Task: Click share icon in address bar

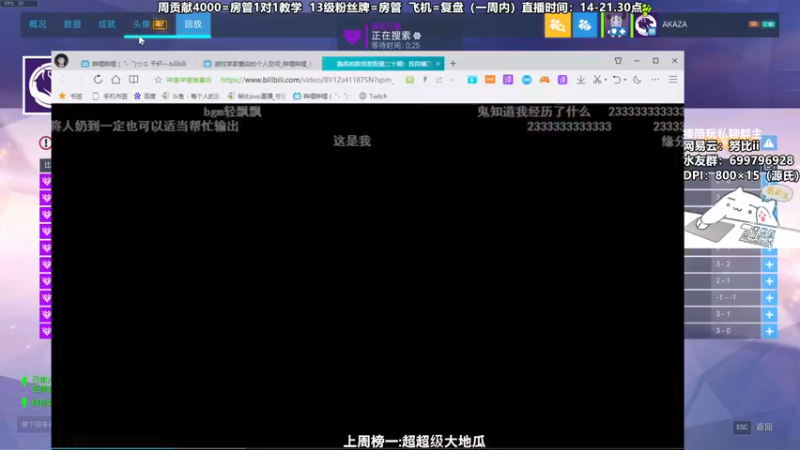Action: tap(439, 80)
